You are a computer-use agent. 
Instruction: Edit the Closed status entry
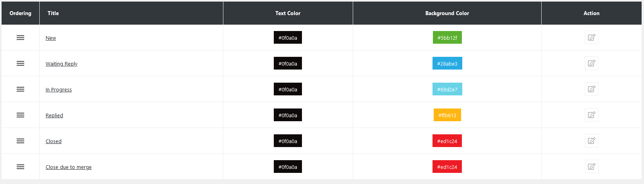(591, 141)
